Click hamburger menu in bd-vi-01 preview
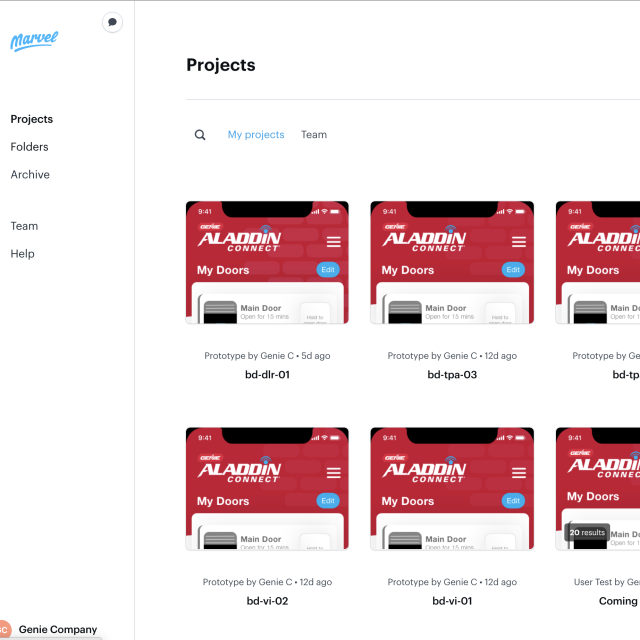 pyautogui.click(x=518, y=473)
